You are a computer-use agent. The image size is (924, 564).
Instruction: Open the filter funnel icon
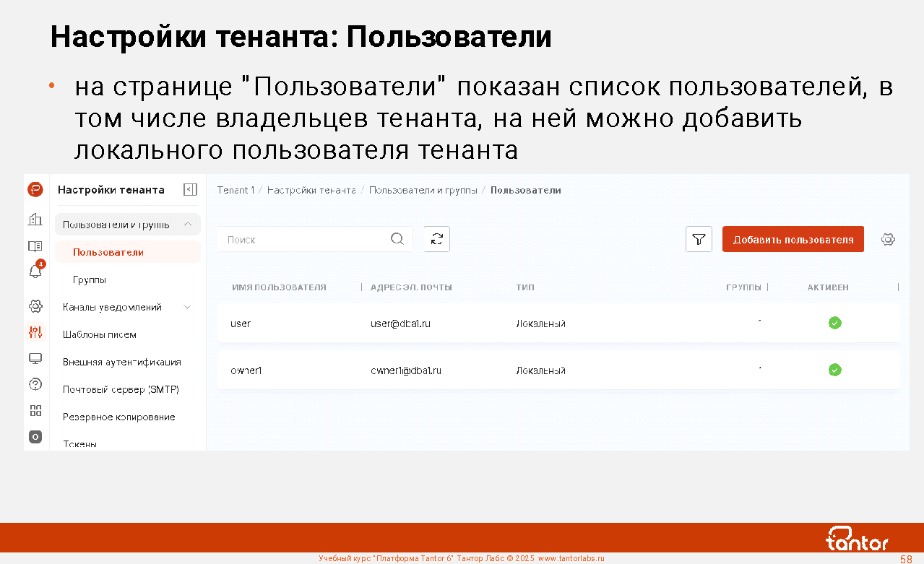[699, 239]
